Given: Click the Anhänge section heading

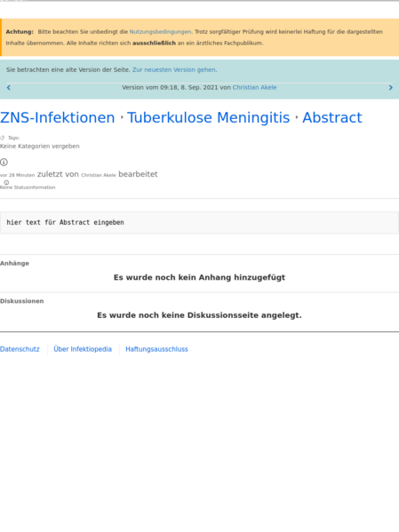Looking at the screenshot, I should tap(14, 263).
